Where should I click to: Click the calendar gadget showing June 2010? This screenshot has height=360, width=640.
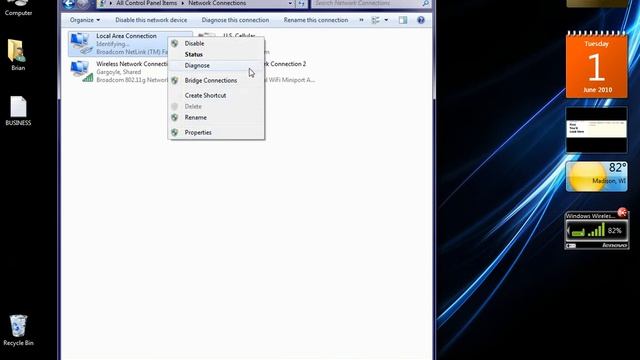(x=597, y=65)
